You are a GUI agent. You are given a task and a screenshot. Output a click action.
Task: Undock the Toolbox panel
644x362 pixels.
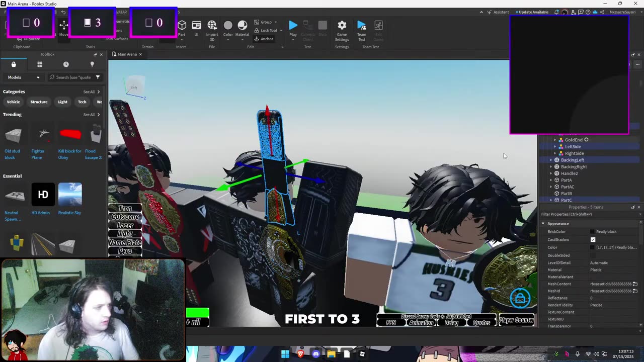(95, 54)
